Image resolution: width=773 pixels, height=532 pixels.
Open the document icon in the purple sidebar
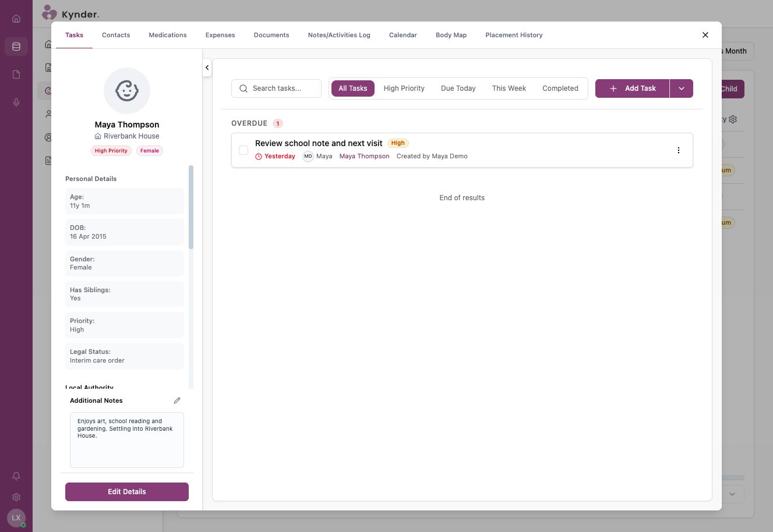[16, 75]
